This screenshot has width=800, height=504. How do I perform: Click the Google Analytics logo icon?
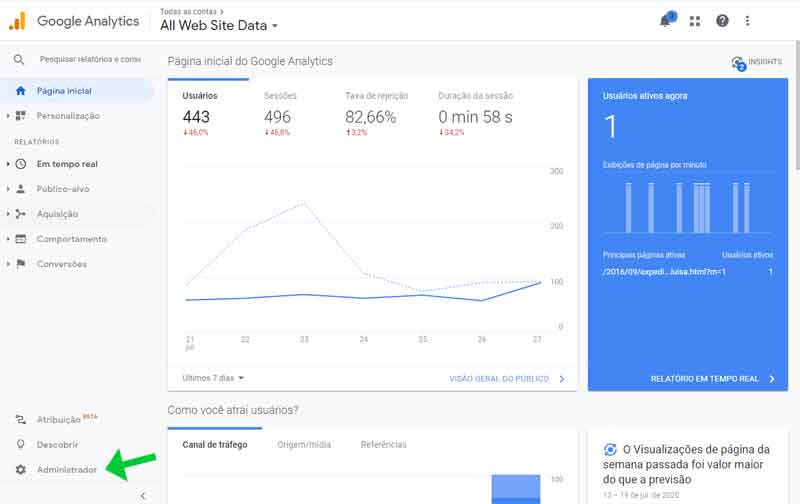(x=17, y=21)
